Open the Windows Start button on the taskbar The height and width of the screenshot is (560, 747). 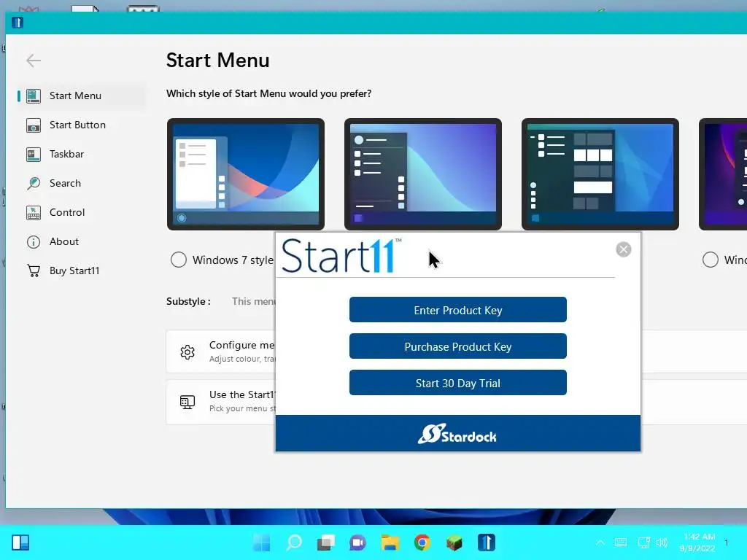262,542
